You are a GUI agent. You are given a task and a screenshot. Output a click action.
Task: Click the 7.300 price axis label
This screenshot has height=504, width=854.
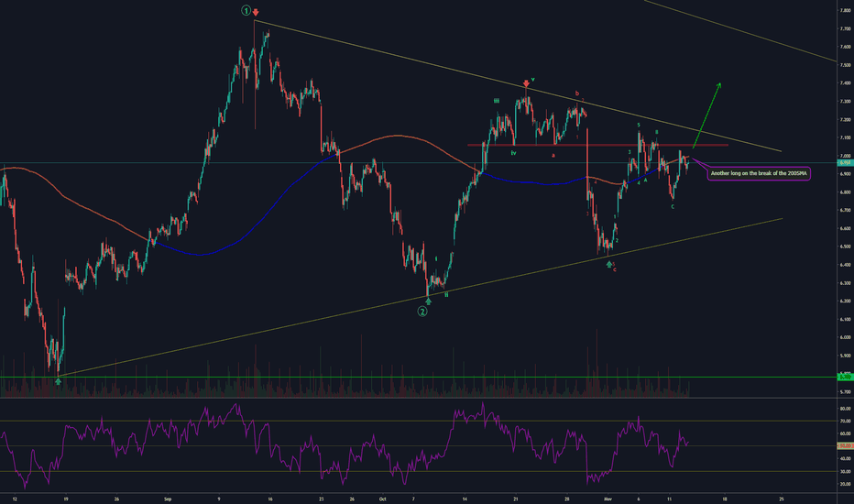pyautogui.click(x=846, y=102)
